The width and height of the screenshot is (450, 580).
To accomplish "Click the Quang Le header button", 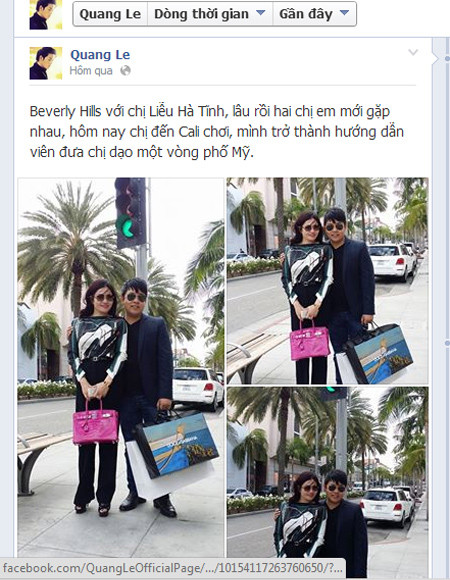I will point(110,14).
